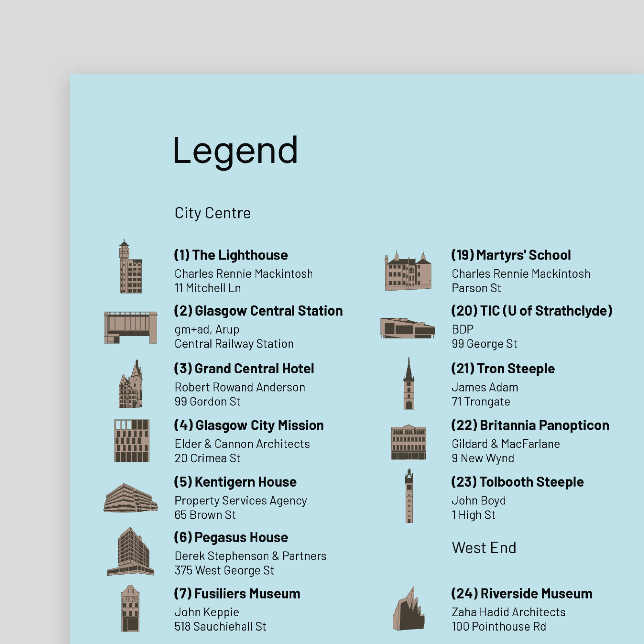The height and width of the screenshot is (644, 644).
Task: Click the Martyrs' School building icon
Action: [x=408, y=271]
